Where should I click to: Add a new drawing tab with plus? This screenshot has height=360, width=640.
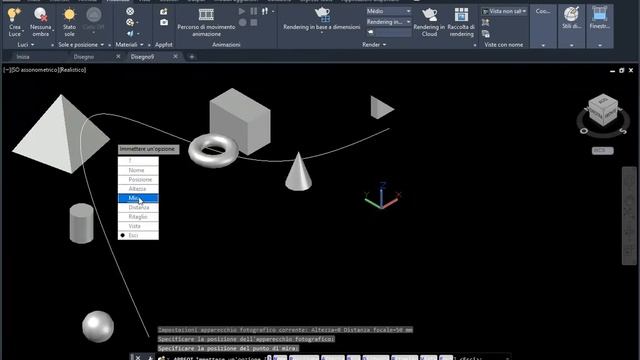(192, 57)
